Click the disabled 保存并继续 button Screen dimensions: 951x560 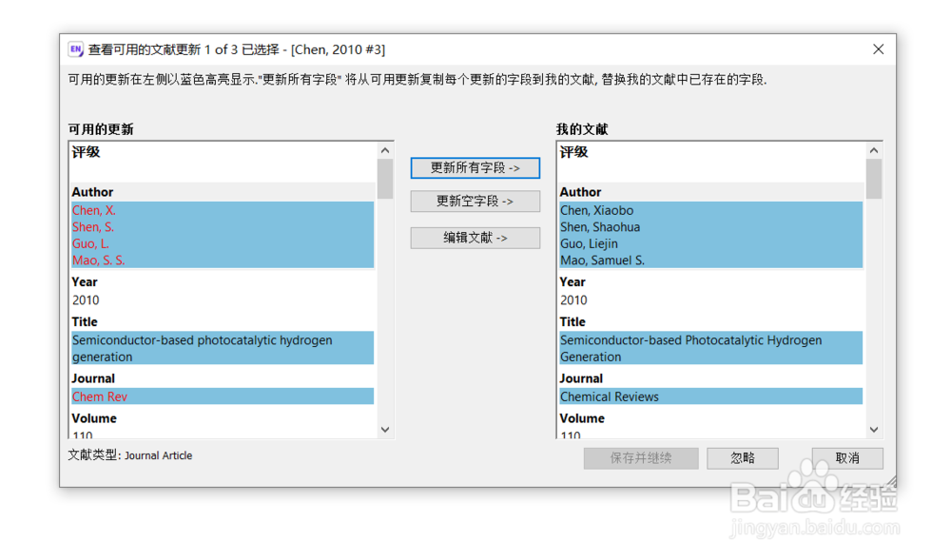click(x=640, y=457)
